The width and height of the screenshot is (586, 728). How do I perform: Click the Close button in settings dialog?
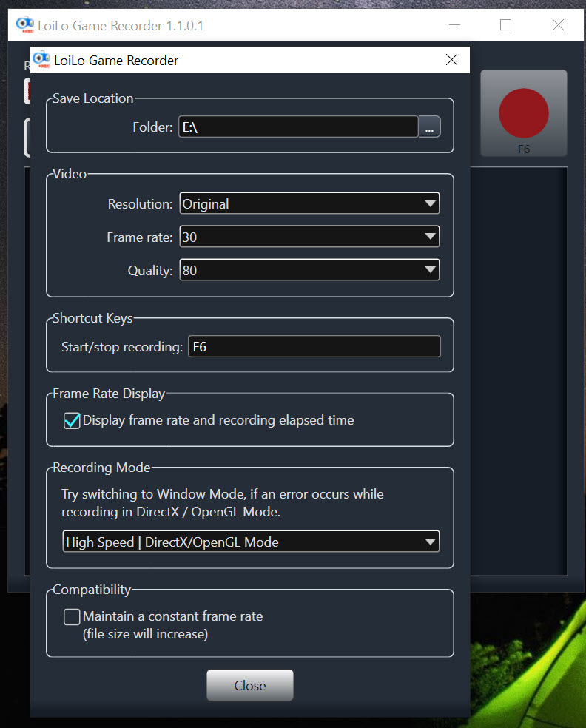250,685
